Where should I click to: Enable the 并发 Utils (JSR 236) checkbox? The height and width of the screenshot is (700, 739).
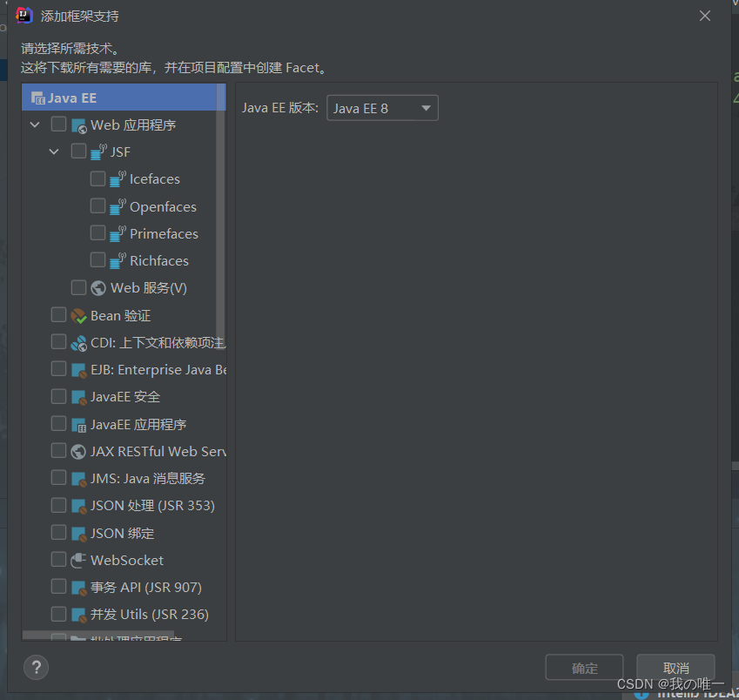pyautogui.click(x=58, y=614)
